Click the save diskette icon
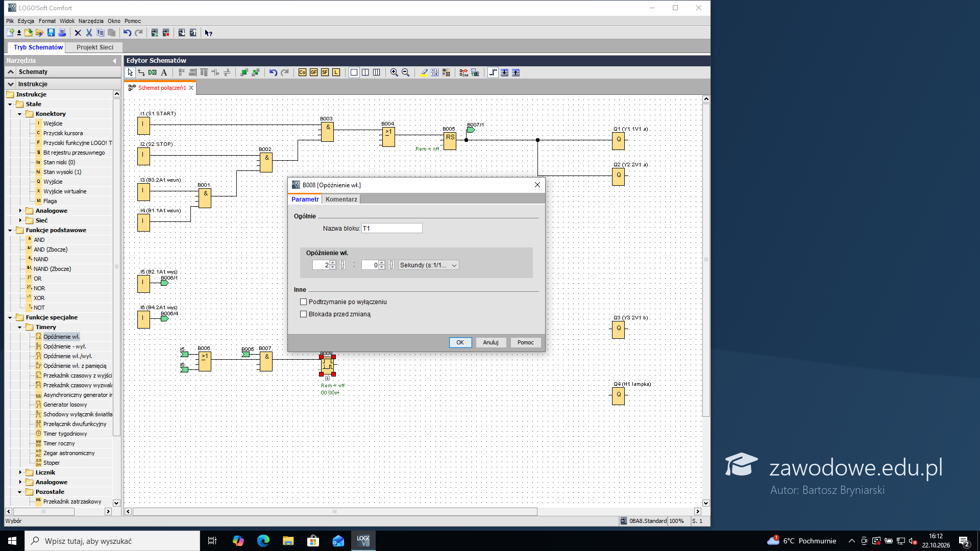The height and width of the screenshot is (551, 980). point(51,33)
